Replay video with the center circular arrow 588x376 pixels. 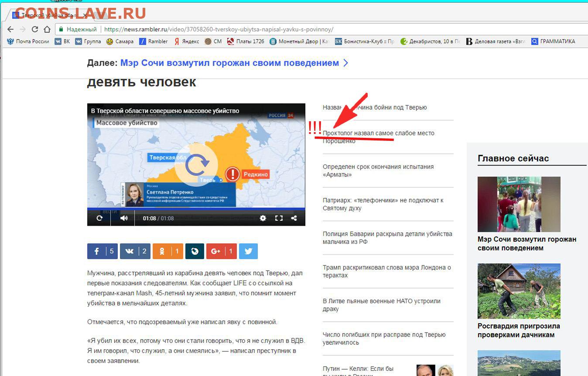[196, 164]
